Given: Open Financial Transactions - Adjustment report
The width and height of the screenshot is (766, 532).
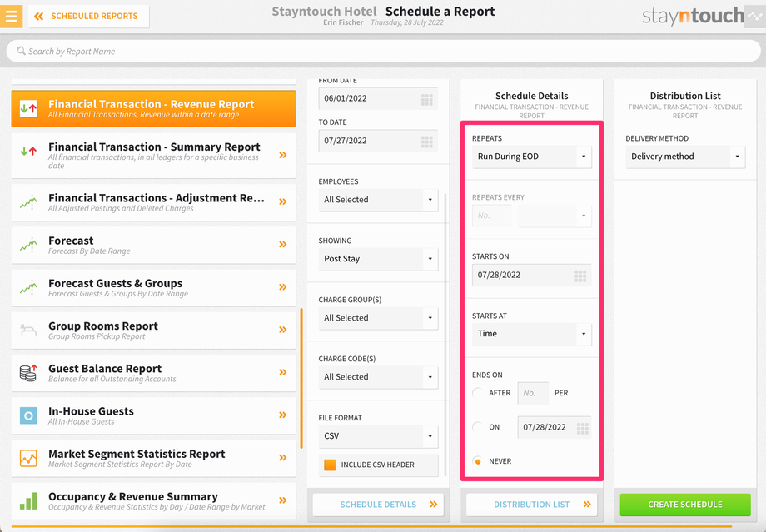Looking at the screenshot, I should tap(153, 202).
